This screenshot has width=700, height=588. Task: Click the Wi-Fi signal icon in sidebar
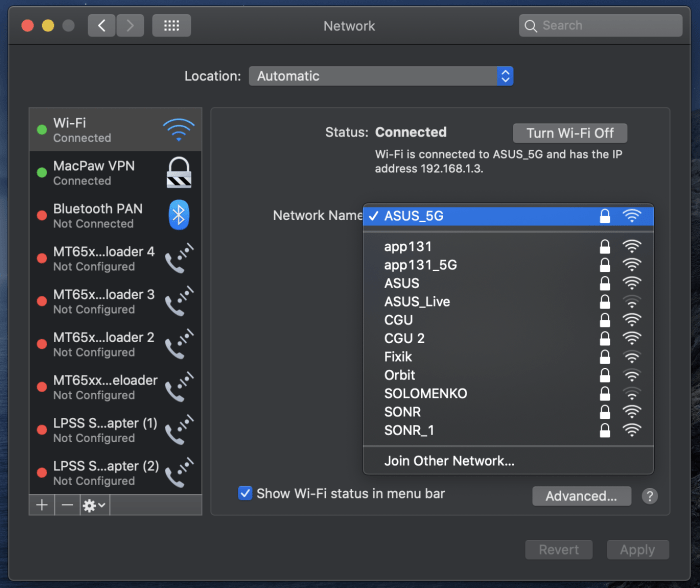click(x=179, y=129)
